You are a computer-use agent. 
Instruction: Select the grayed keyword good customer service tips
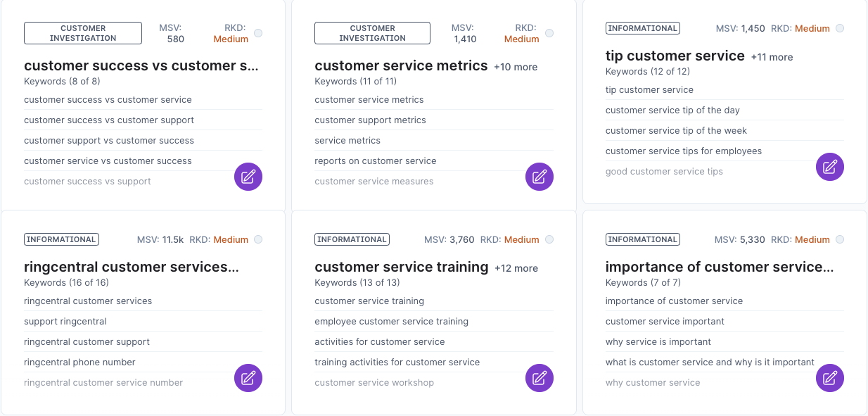click(x=664, y=171)
